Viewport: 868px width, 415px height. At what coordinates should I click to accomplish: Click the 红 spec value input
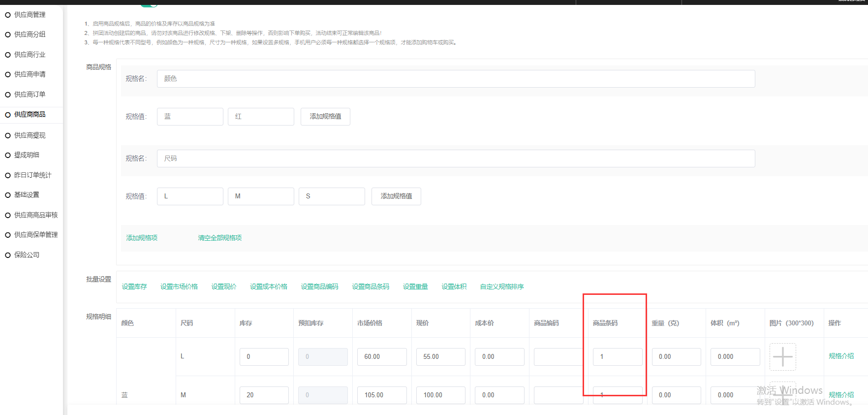pos(261,117)
